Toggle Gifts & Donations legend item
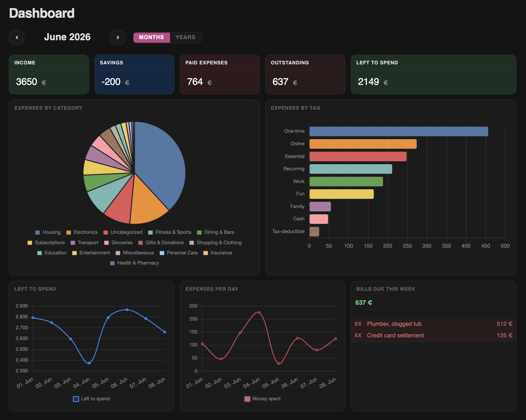The height and width of the screenshot is (420, 526). [161, 243]
